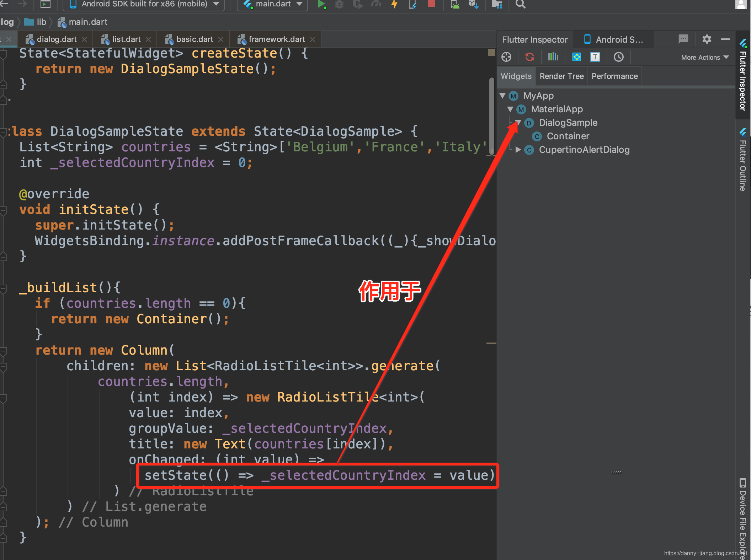Navigate forward with right arrow icon
Image resolution: width=751 pixels, height=560 pixels.
pos(22,4)
